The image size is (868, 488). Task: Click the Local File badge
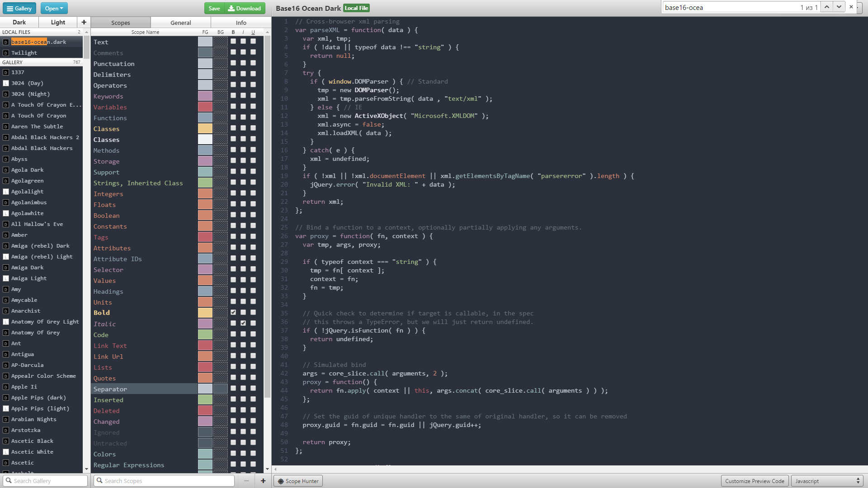356,8
